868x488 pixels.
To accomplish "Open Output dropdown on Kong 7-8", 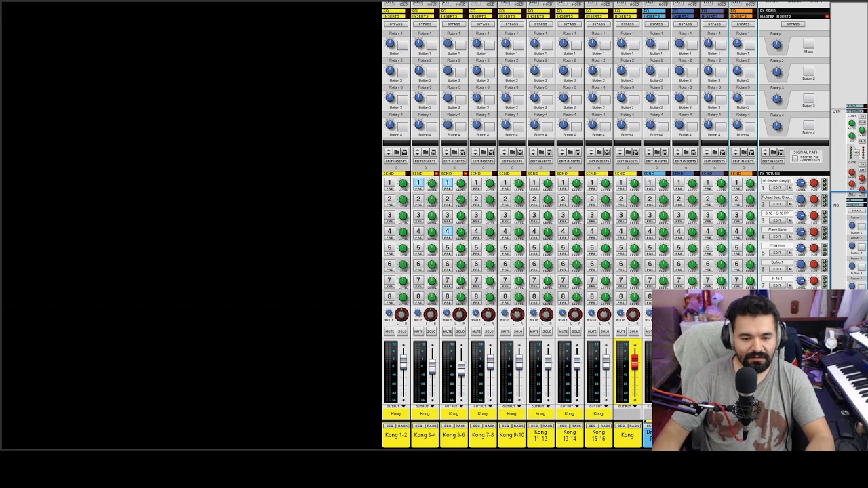I will click(483, 407).
